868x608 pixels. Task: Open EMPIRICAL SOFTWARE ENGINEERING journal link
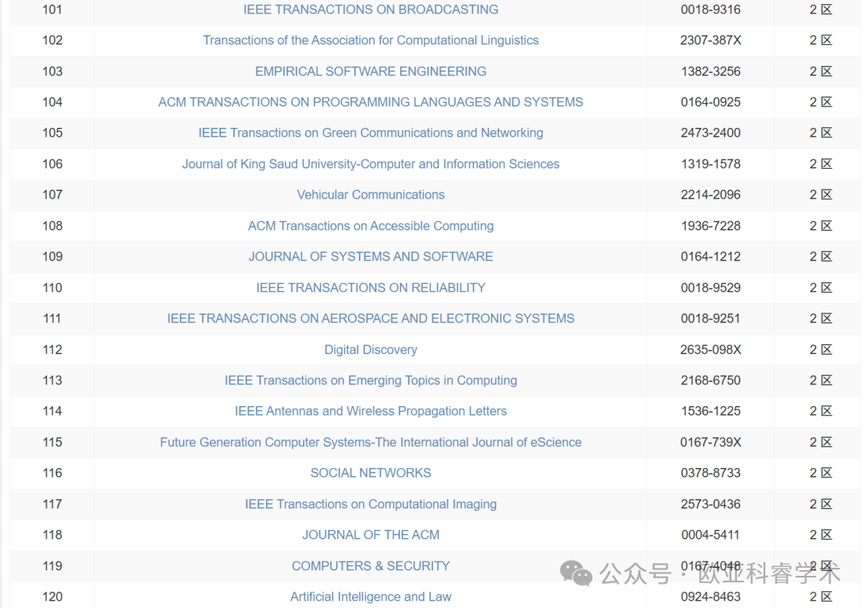click(x=371, y=72)
